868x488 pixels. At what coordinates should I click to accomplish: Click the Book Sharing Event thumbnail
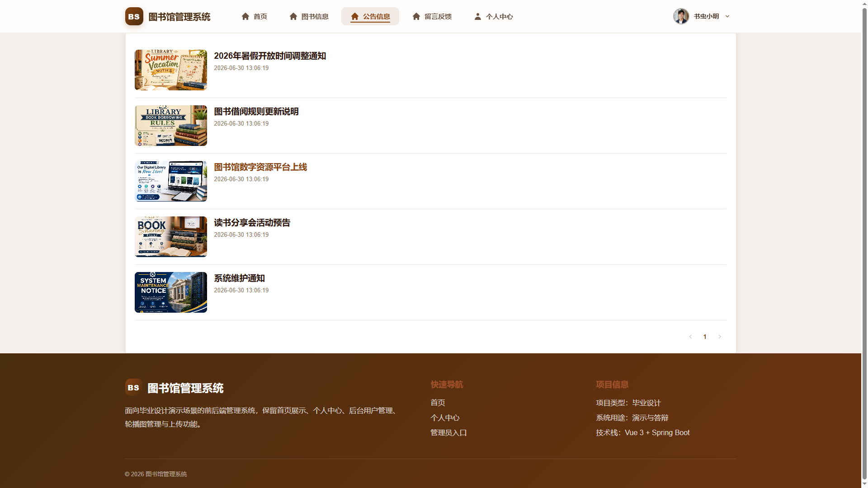pos(171,237)
